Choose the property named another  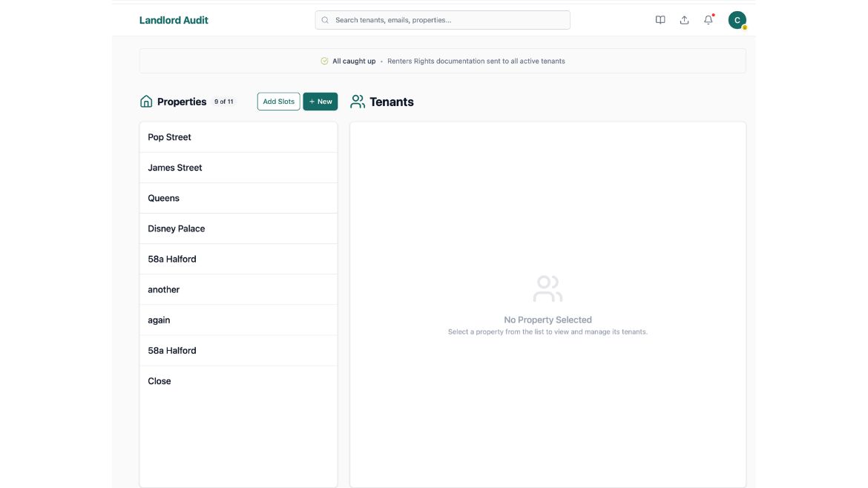[238, 289]
